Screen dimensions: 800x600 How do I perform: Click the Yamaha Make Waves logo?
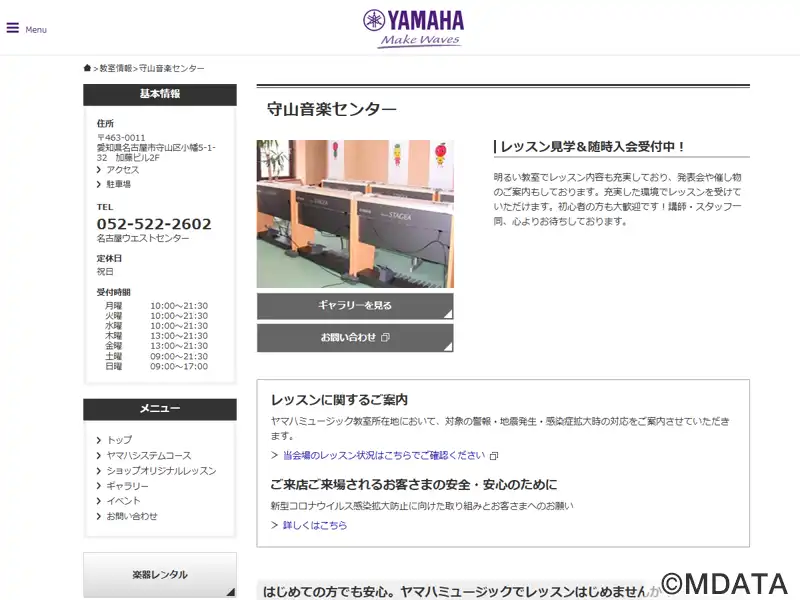pyautogui.click(x=414, y=29)
